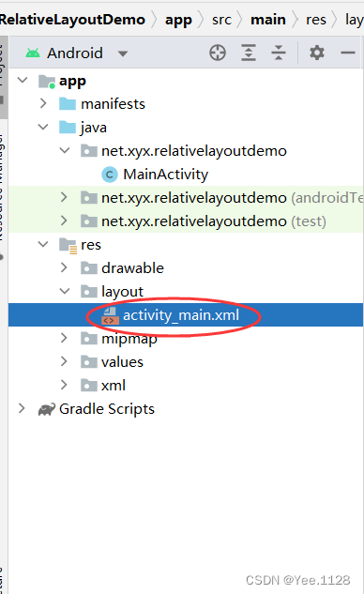Click the java folder icon
The image size is (364, 594).
point(68,128)
